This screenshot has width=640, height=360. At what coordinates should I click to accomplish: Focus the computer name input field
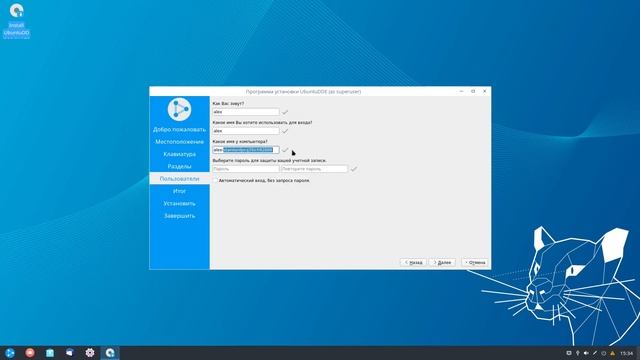pos(246,150)
